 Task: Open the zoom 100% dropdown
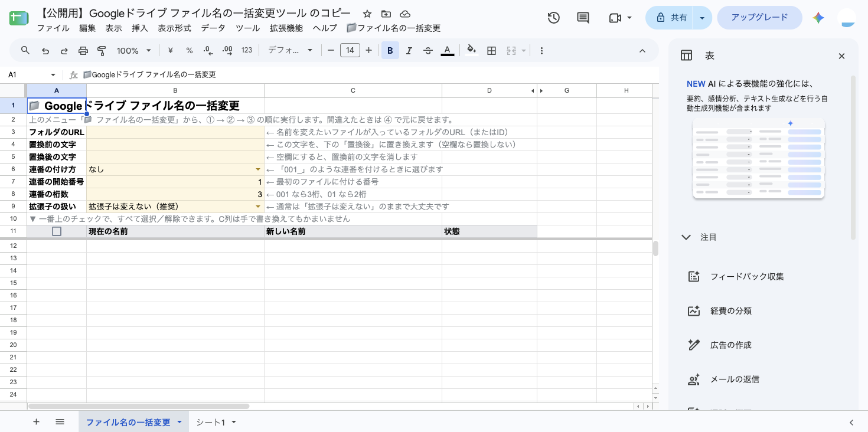(133, 51)
